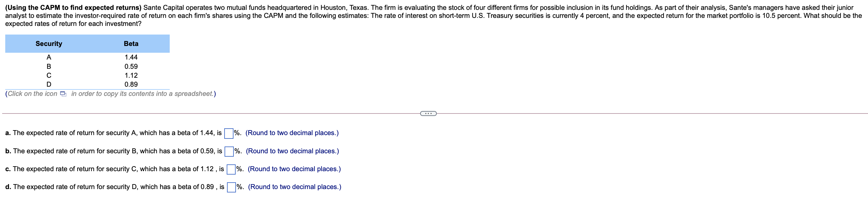Viewport: 868px width, 198px height.
Task: Click the rounding instruction link after part a
Action: [x=292, y=133]
